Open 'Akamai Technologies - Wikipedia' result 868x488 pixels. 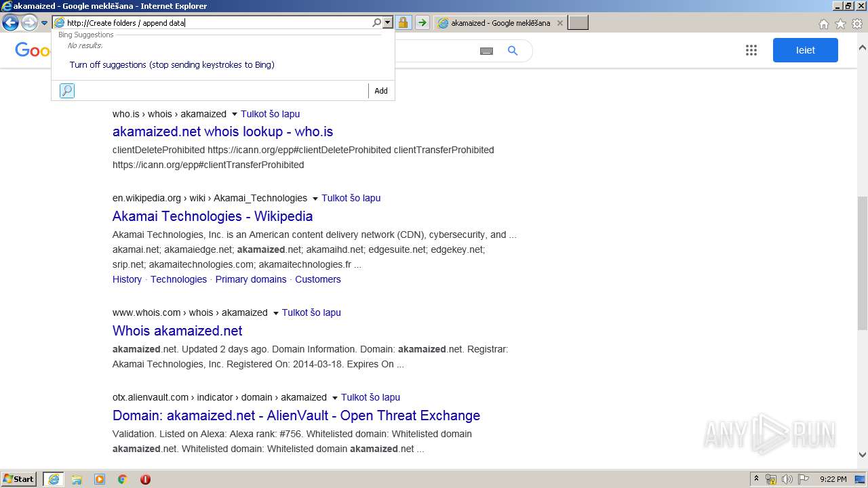click(x=212, y=216)
